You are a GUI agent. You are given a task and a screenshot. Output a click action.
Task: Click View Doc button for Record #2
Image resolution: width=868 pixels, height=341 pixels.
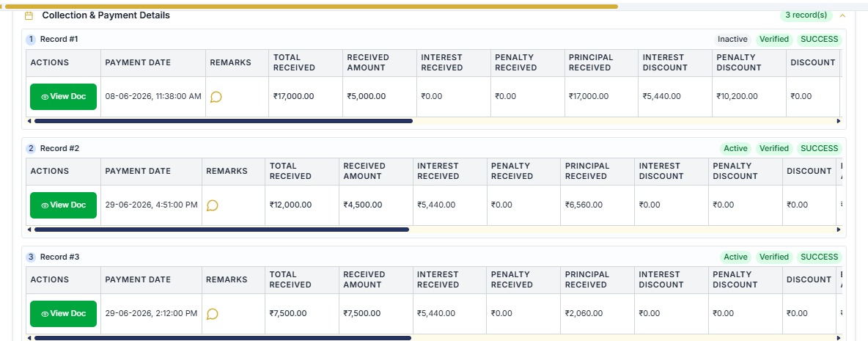pos(64,205)
